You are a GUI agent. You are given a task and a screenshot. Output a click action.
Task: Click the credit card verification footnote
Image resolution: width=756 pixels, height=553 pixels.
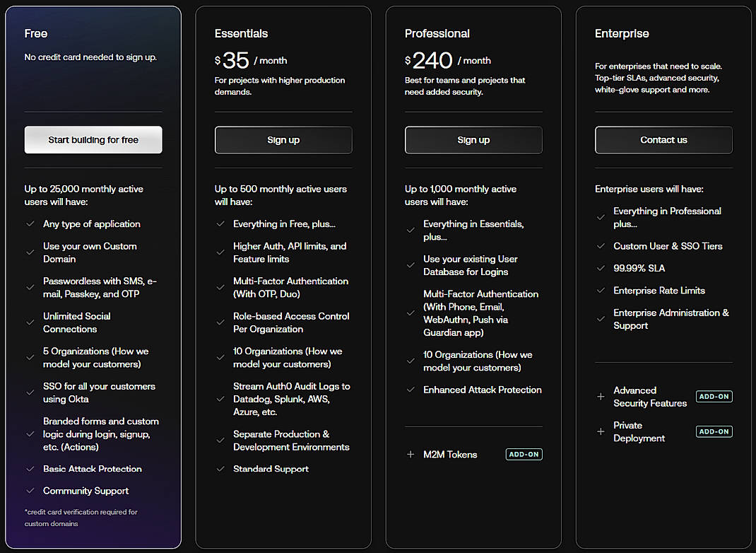[81, 518]
